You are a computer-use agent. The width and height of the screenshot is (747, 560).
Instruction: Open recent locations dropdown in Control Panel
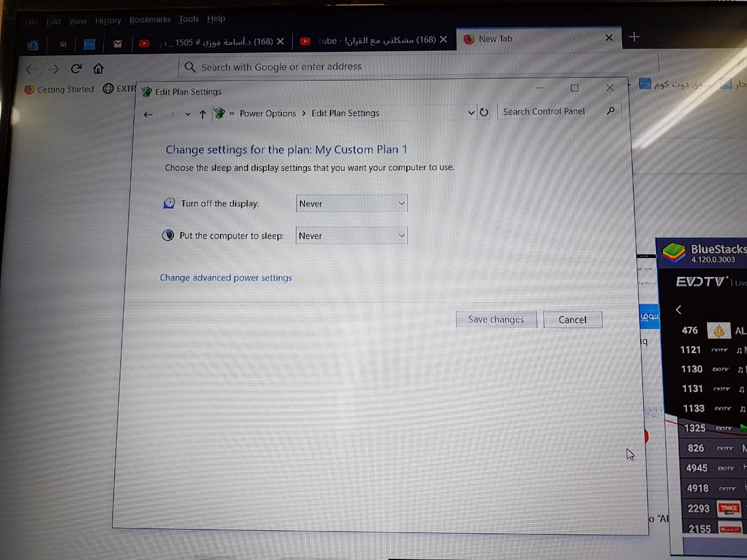(x=187, y=114)
